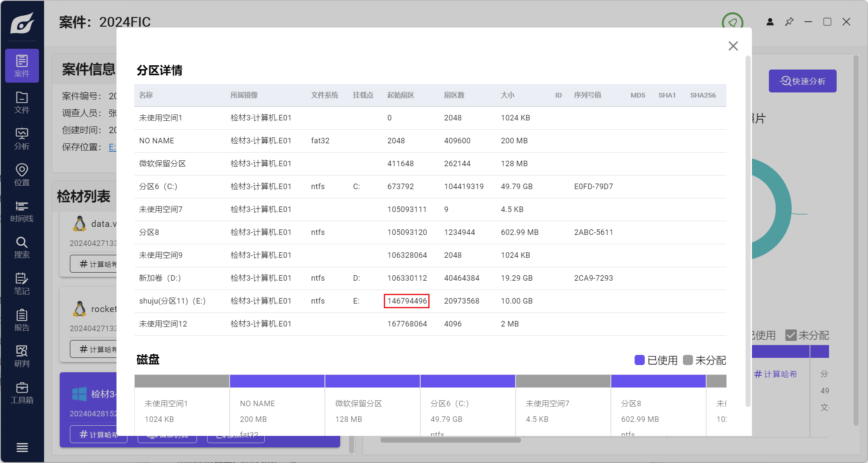Open the 工具箱 sidebar section
The width and height of the screenshot is (868, 463).
tap(22, 393)
